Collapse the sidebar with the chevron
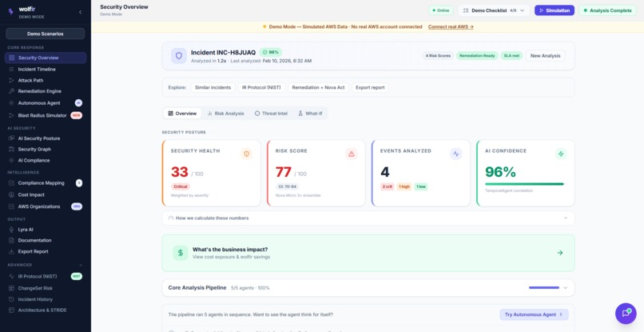Viewport: 644px width, 332px height. tap(80, 12)
